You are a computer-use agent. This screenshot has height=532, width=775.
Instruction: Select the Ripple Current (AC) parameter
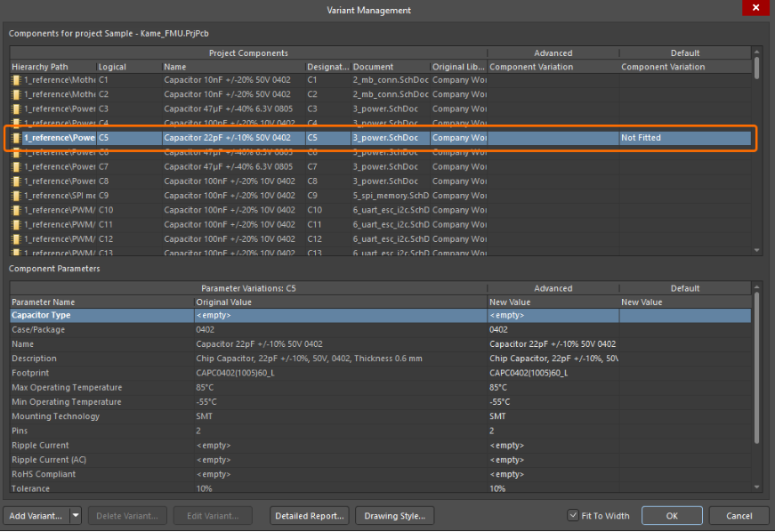380,460
